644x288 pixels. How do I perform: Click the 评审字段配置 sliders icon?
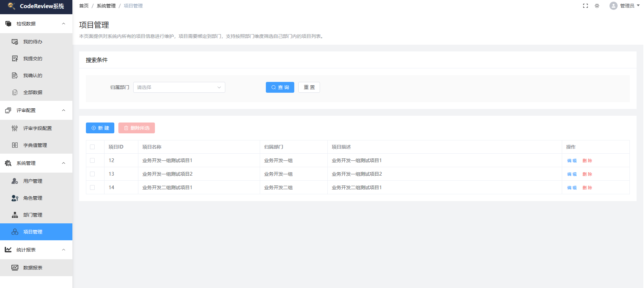pos(15,128)
